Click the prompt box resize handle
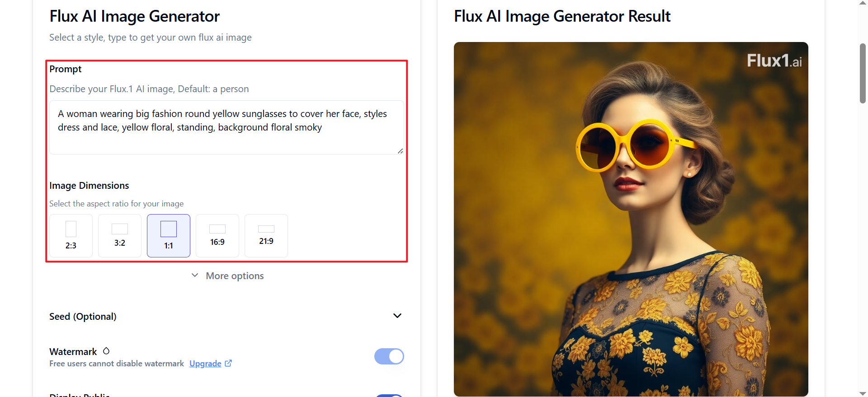This screenshot has height=397, width=868. [x=400, y=151]
